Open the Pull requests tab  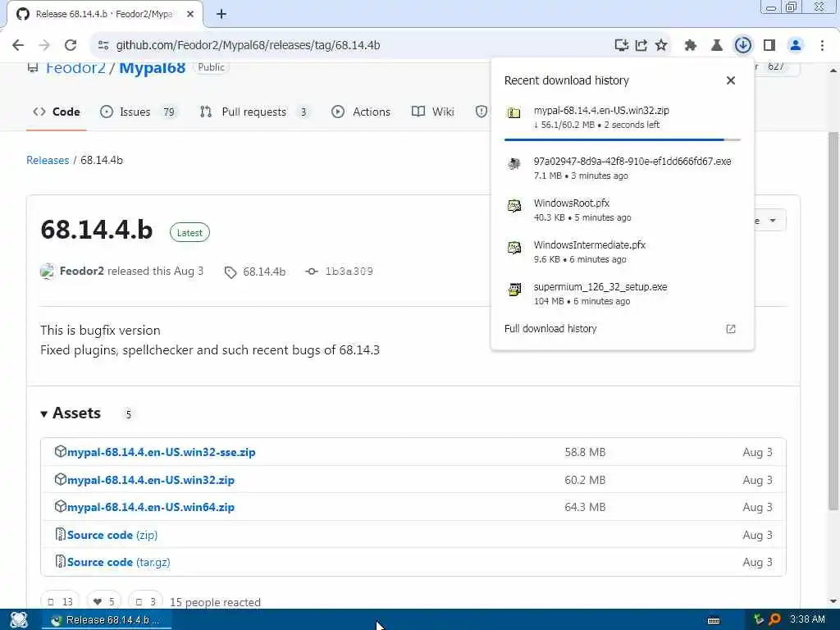tap(254, 112)
